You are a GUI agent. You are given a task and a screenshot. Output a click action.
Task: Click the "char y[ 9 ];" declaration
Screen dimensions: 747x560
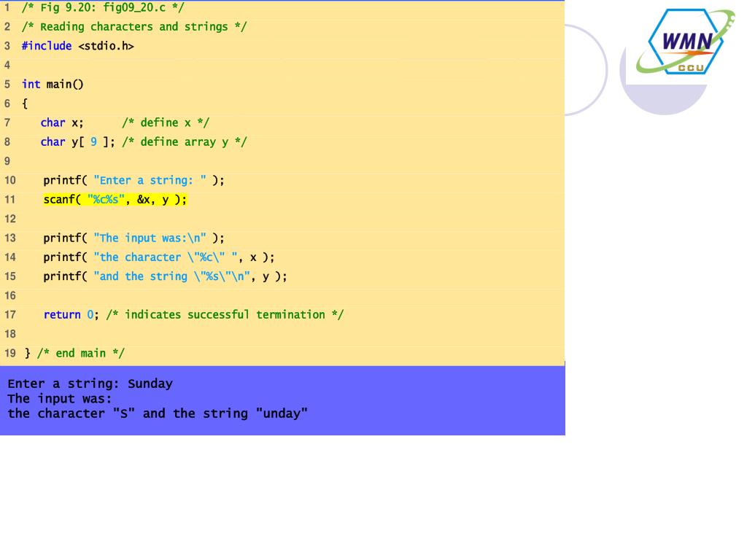point(77,142)
